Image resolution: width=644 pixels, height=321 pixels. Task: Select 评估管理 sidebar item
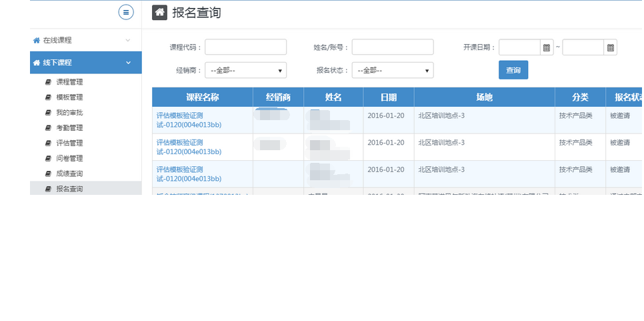point(69,143)
